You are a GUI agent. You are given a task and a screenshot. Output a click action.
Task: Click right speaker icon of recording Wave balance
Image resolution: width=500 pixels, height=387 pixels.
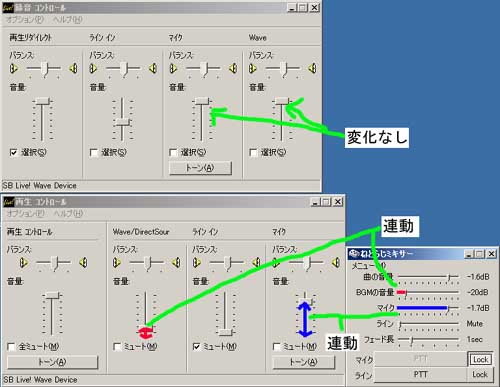click(312, 69)
